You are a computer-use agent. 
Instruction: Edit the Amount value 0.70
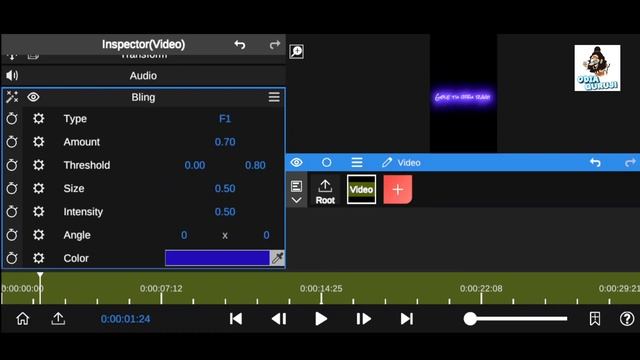[x=225, y=142]
